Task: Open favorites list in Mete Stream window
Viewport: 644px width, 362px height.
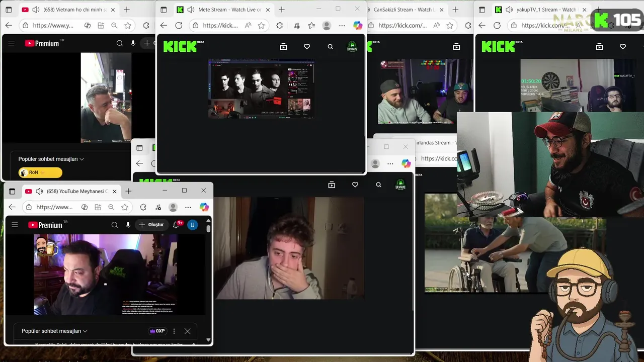Action: click(311, 25)
